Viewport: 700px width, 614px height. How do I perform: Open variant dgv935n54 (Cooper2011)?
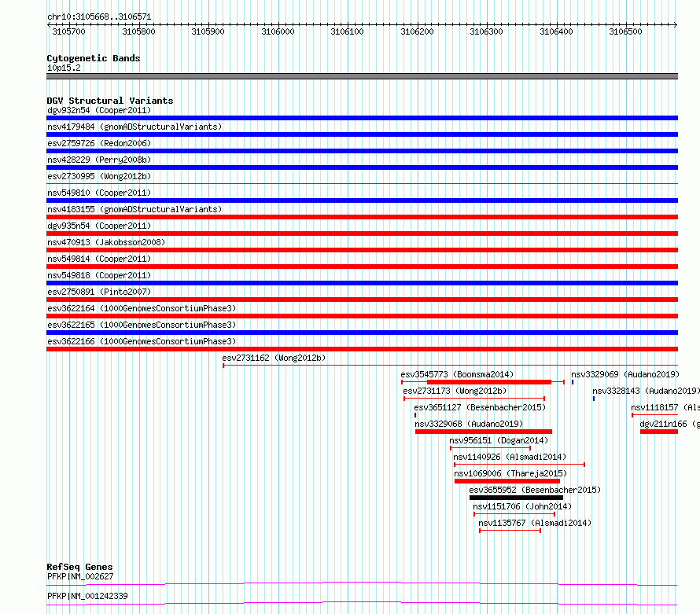[99, 226]
